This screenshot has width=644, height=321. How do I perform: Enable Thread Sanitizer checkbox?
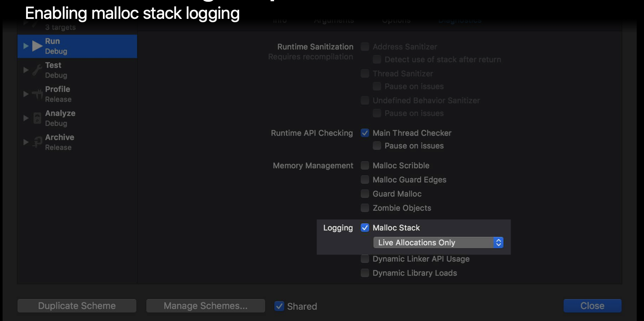pos(365,74)
